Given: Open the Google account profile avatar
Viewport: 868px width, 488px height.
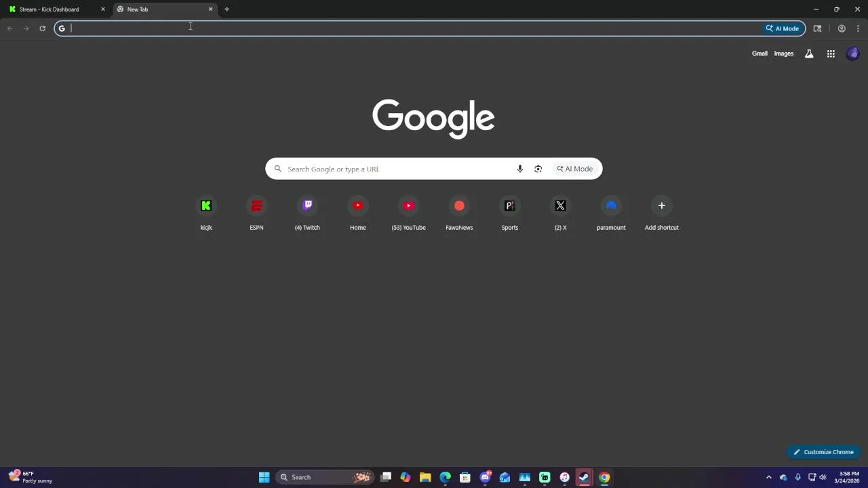Looking at the screenshot, I should (x=852, y=54).
